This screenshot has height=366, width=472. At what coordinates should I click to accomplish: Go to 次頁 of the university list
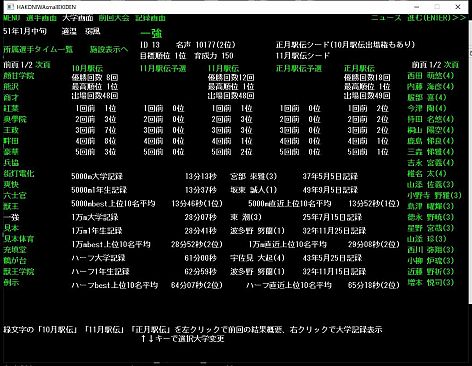43,65
